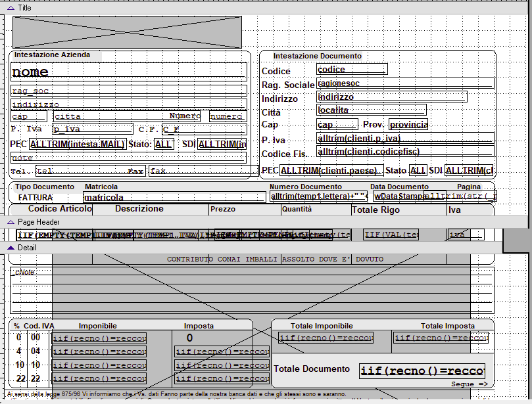532x404 pixels.
Task: Select the Imponibile field in row 10 10
Action: pyautogui.click(x=99, y=365)
